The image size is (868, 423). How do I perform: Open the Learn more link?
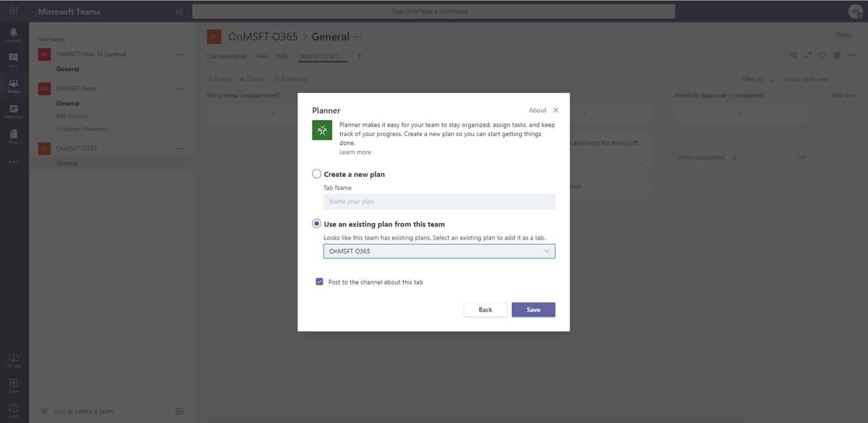[355, 152]
